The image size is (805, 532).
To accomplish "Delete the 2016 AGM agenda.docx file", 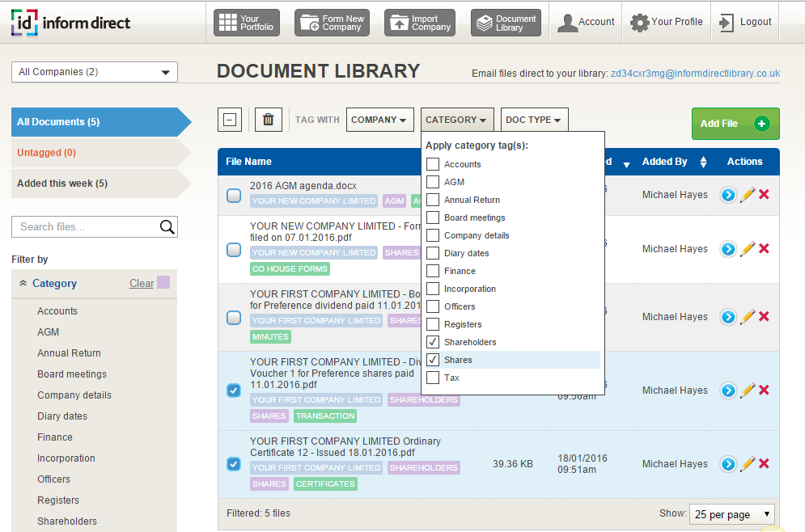I will (764, 195).
